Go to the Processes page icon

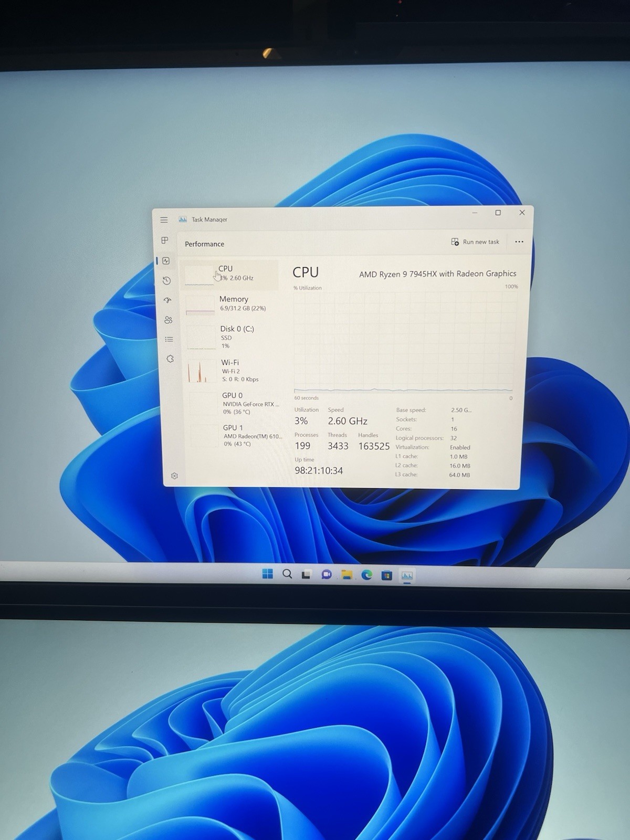click(x=165, y=240)
